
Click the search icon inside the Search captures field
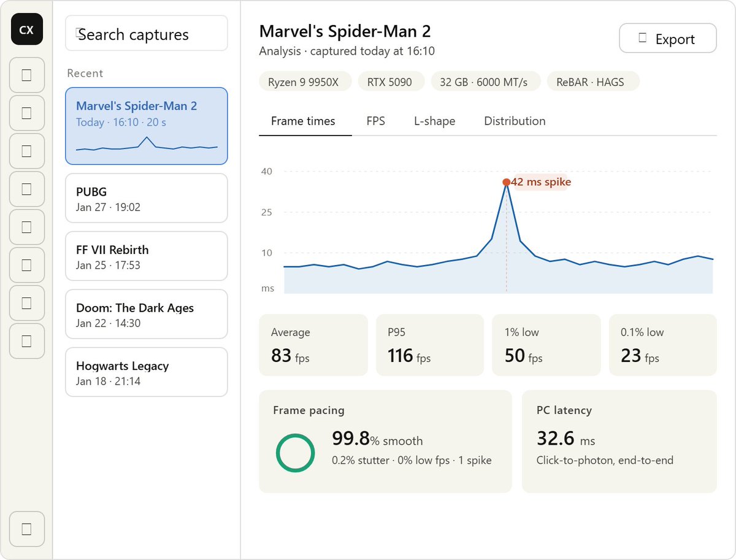pos(79,33)
